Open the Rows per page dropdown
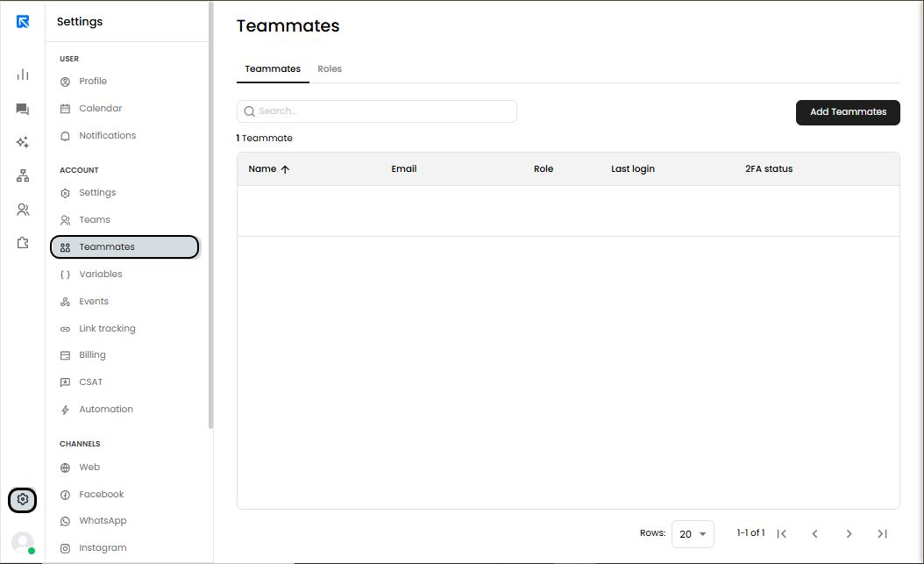 pos(693,534)
